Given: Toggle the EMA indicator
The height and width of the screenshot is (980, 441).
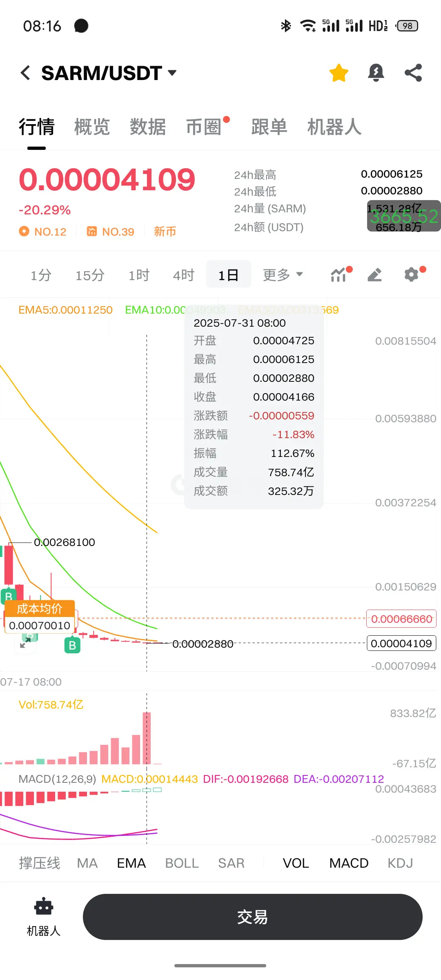Looking at the screenshot, I should [x=131, y=863].
